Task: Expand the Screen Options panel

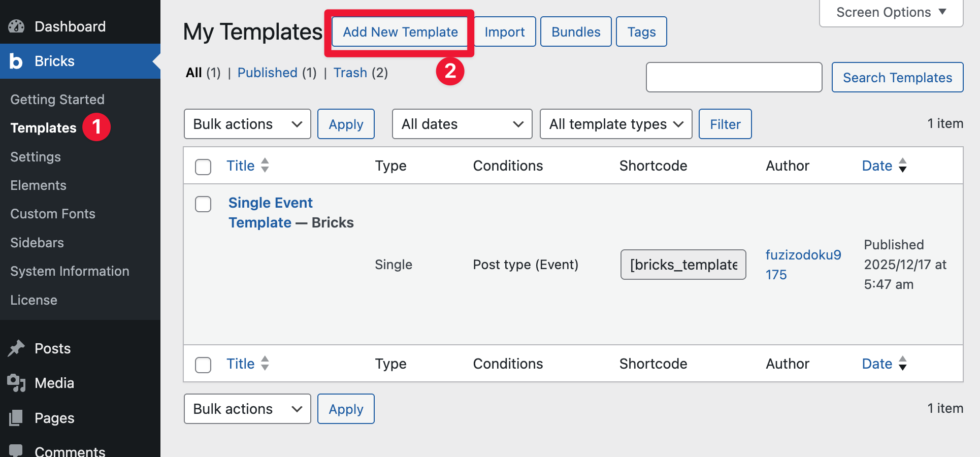Action: pos(891,12)
